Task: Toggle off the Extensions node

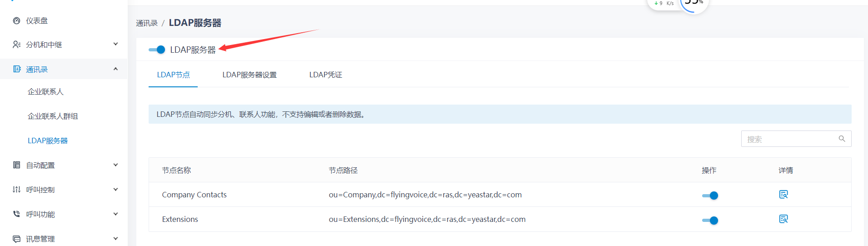Action: 710,221
